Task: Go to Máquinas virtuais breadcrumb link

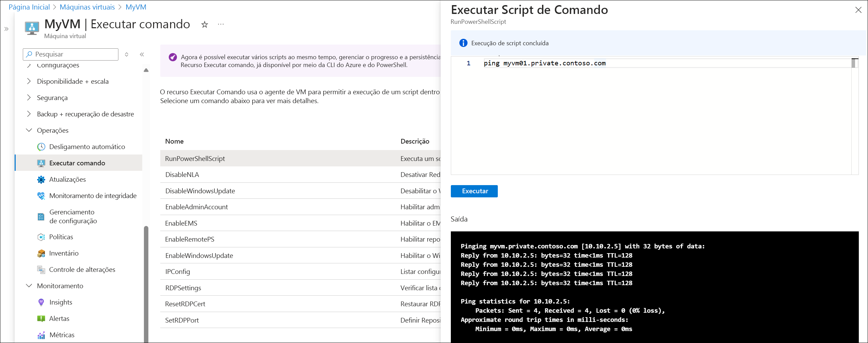Action: [x=87, y=7]
